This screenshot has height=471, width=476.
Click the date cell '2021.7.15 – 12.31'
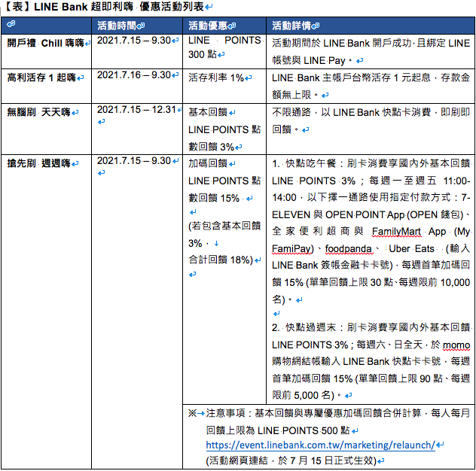click(x=136, y=110)
